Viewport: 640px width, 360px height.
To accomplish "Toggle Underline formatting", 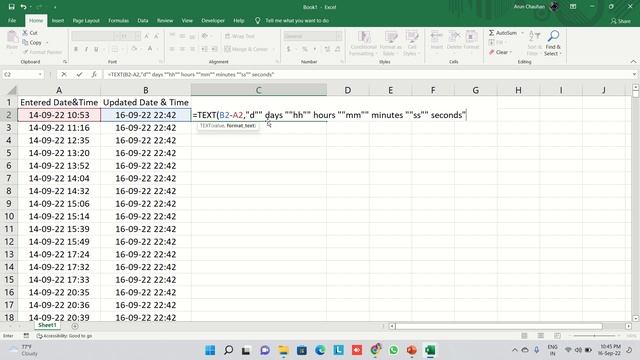I will tap(96, 49).
